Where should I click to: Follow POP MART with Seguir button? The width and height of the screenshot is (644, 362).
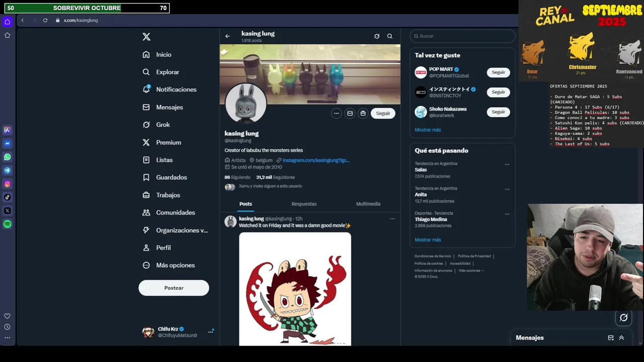(498, 72)
